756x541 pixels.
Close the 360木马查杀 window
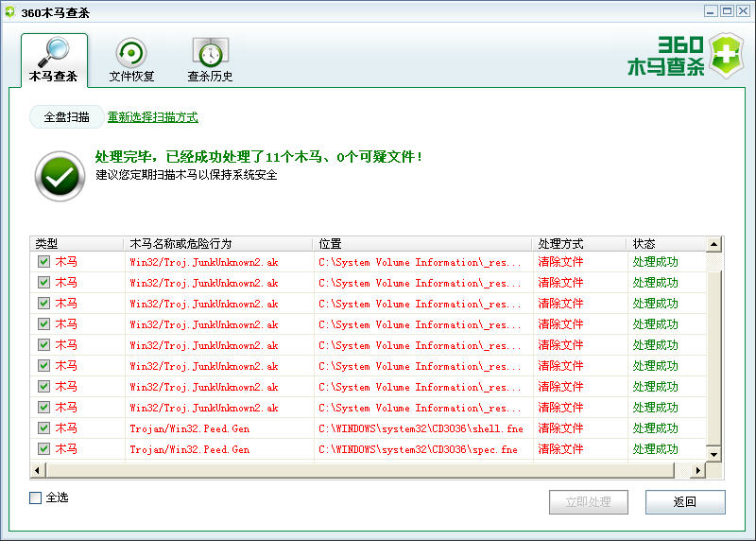744,11
